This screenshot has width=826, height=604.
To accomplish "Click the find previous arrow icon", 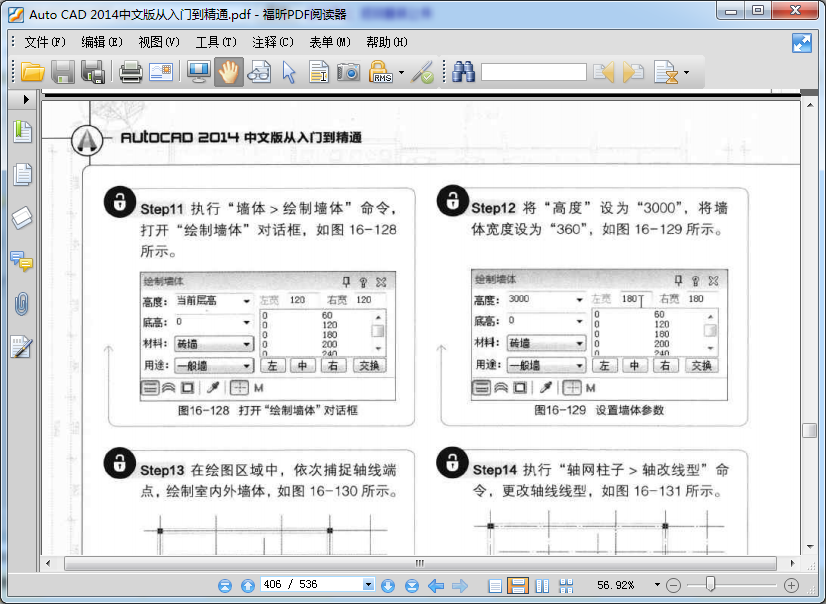I will 604,72.
